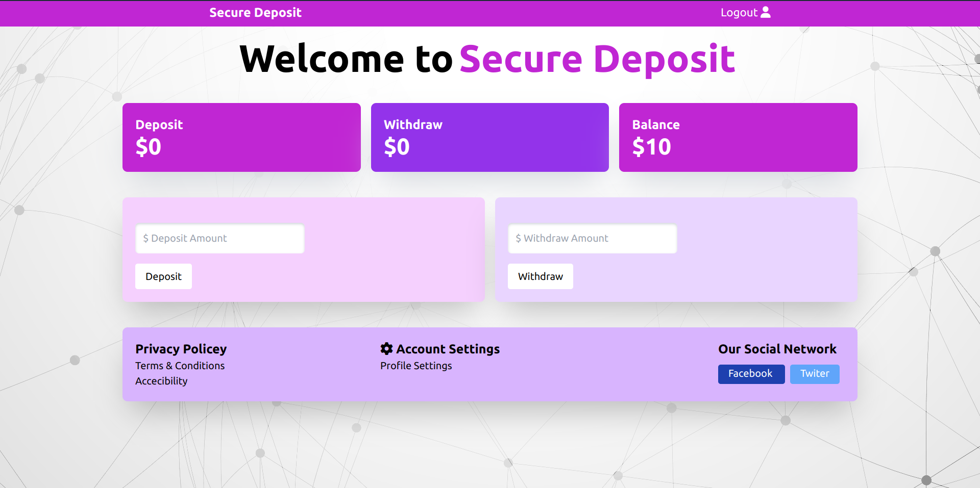This screenshot has height=488, width=980.
Task: Click the user profile icon beside Logout
Action: (766, 12)
